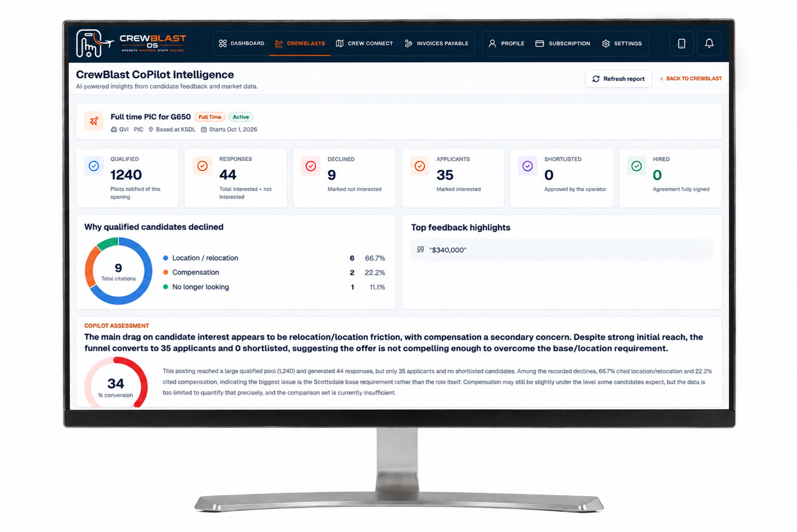Open Settings from the top bar
This screenshot has height=532, width=797.
click(622, 44)
